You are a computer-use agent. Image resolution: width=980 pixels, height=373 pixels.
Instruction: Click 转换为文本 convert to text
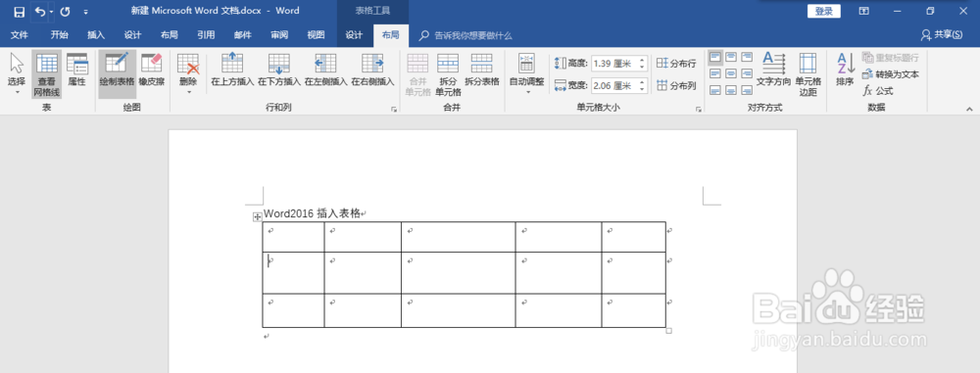click(891, 74)
